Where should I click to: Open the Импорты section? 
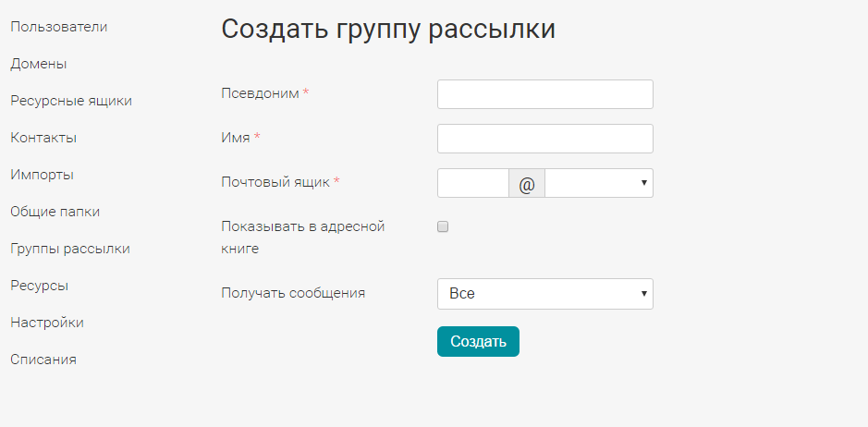43,175
